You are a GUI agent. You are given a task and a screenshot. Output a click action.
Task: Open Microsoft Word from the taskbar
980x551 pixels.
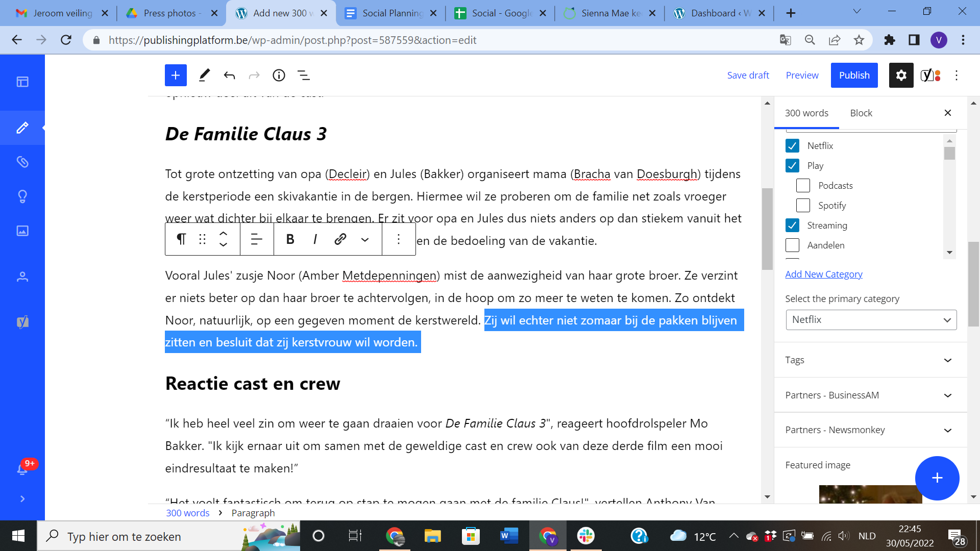pos(509,536)
